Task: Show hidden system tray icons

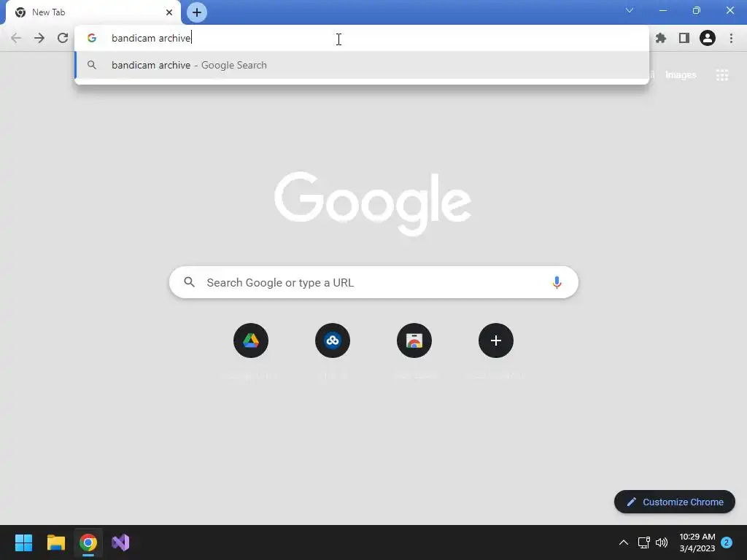Action: click(623, 542)
